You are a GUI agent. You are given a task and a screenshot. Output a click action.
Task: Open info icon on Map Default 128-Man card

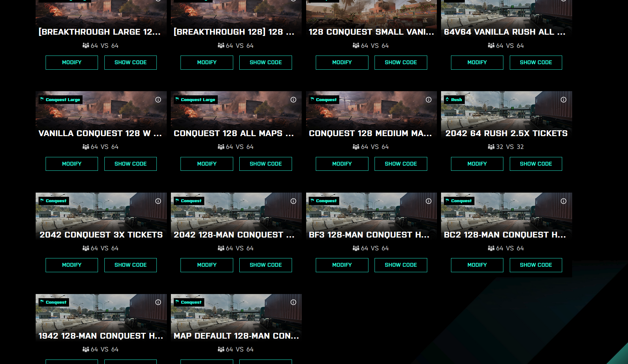[293, 302]
